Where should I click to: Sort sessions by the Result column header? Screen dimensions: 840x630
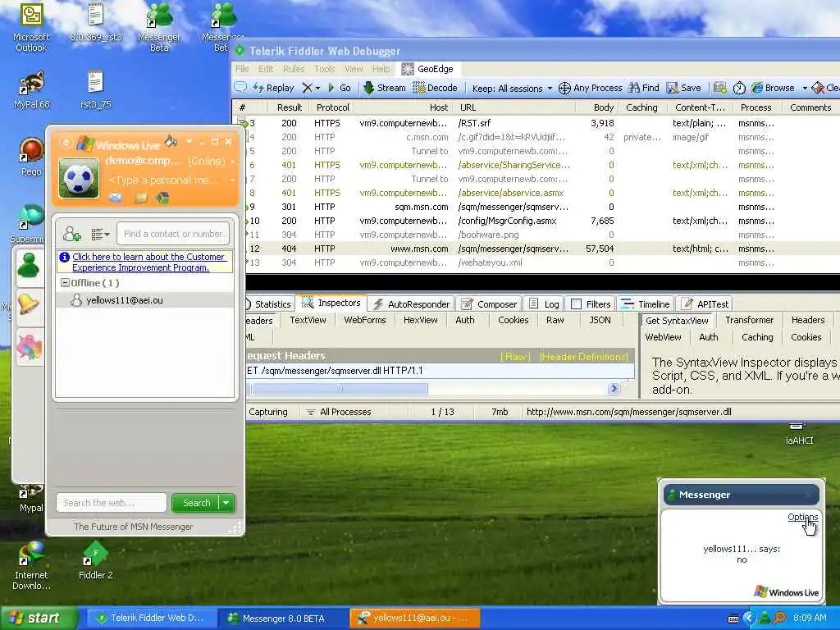coord(290,107)
